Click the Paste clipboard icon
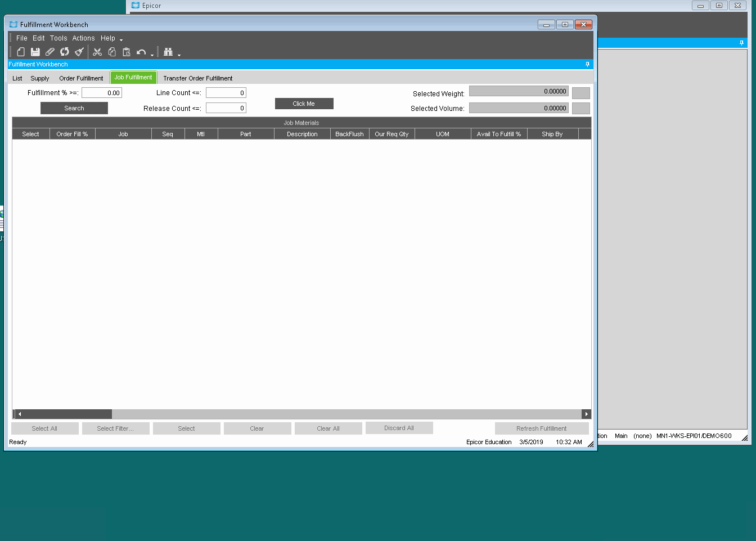This screenshot has width=756, height=541. coord(127,52)
